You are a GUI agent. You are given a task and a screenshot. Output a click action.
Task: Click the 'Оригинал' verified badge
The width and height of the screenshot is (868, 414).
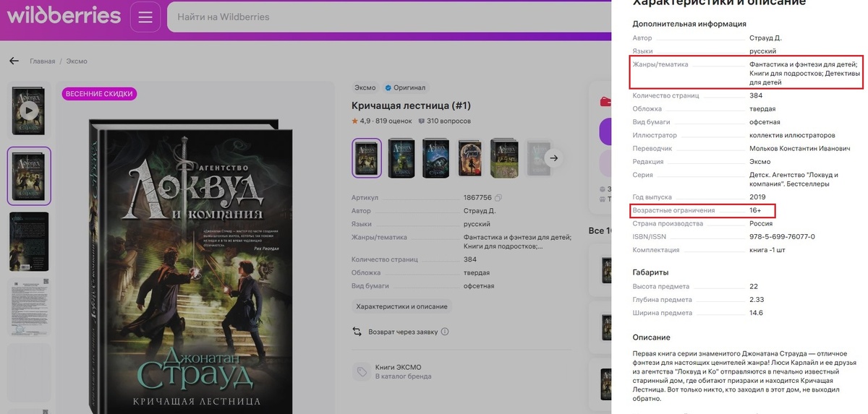tap(407, 87)
